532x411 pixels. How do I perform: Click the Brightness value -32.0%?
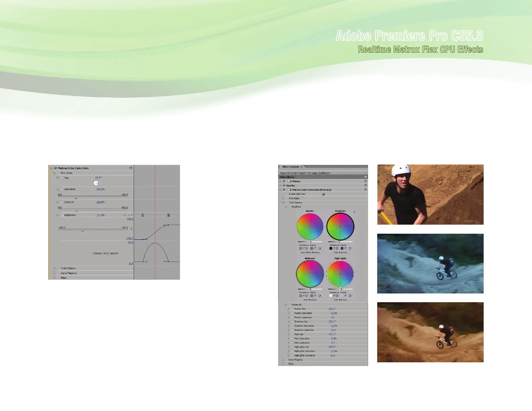click(x=100, y=215)
